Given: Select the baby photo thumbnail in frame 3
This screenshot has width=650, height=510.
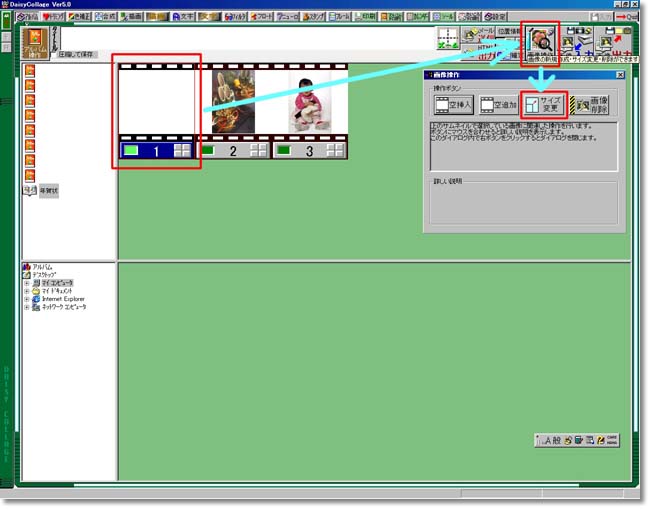Looking at the screenshot, I should coord(310,102).
